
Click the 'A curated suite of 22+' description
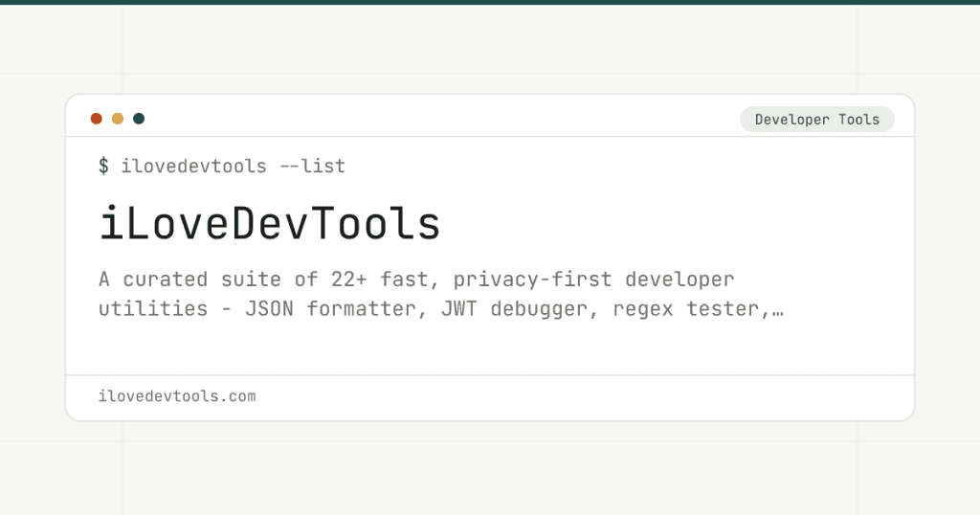click(x=441, y=294)
